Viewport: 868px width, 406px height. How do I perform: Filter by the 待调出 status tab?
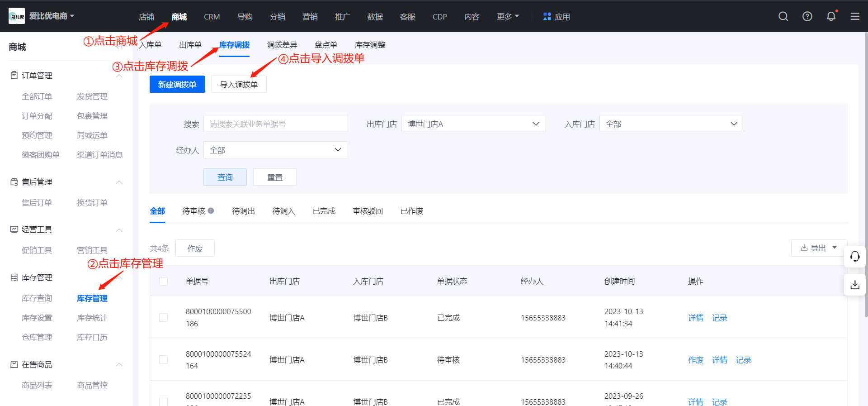pos(243,211)
